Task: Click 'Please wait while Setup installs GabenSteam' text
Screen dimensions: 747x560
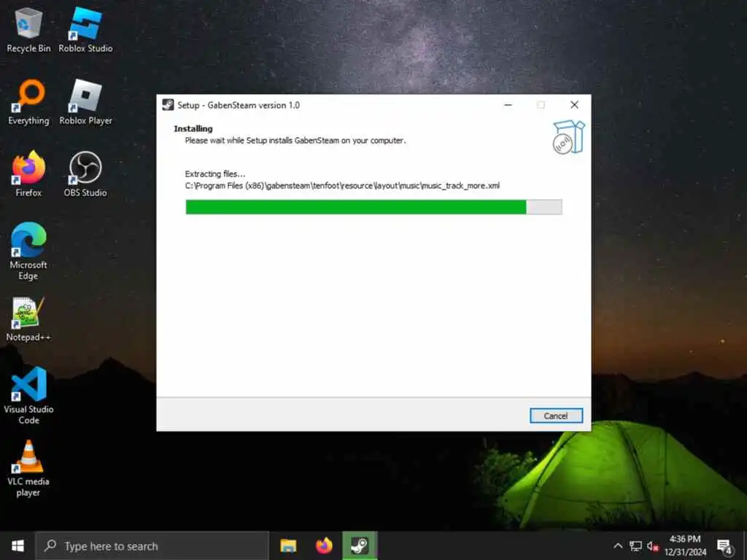Action: (295, 141)
